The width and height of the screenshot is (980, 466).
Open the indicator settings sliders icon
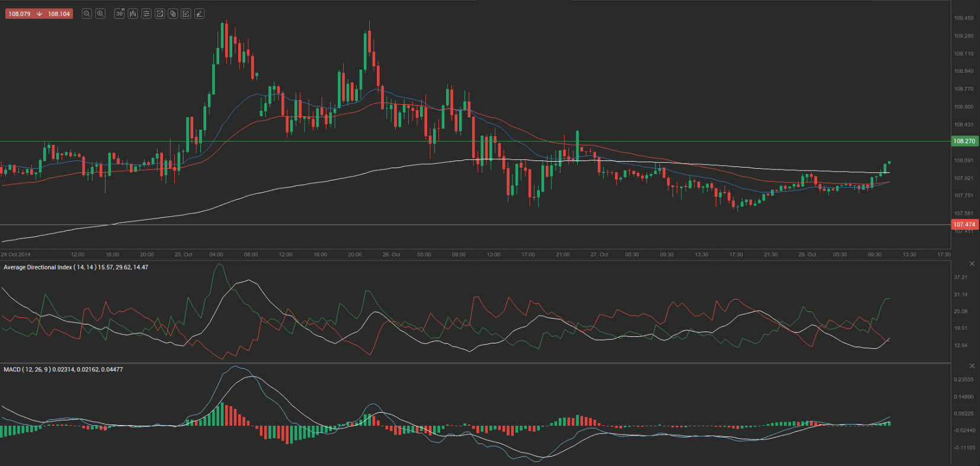(x=146, y=14)
